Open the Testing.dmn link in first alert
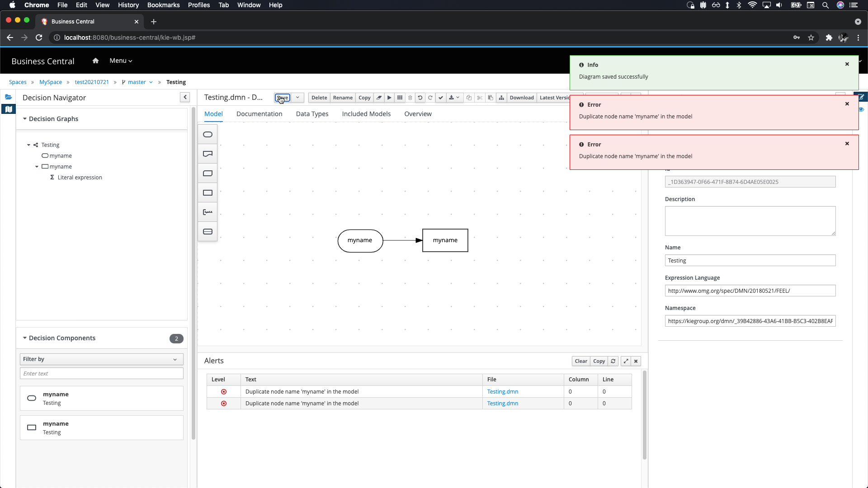This screenshot has width=868, height=488. coord(502,392)
